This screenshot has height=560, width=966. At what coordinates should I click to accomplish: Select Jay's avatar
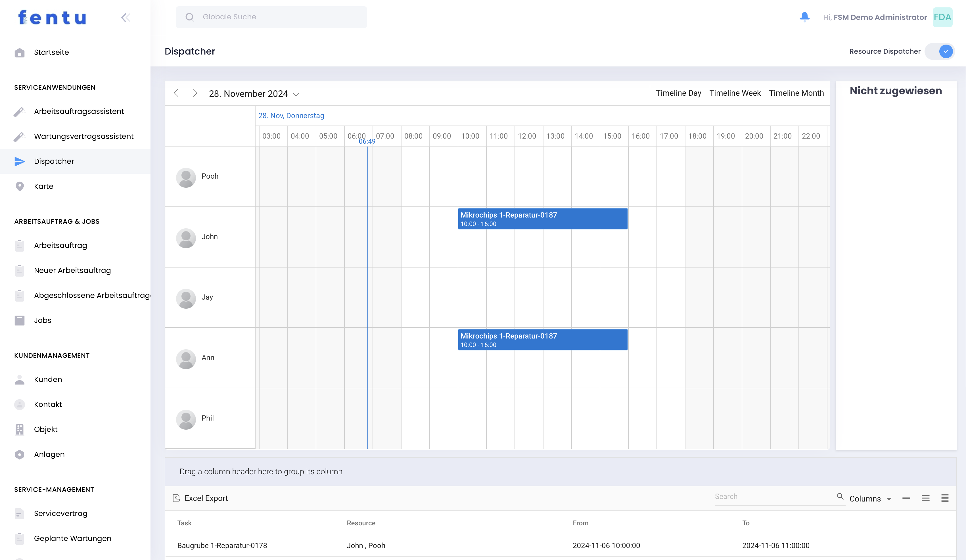click(186, 298)
